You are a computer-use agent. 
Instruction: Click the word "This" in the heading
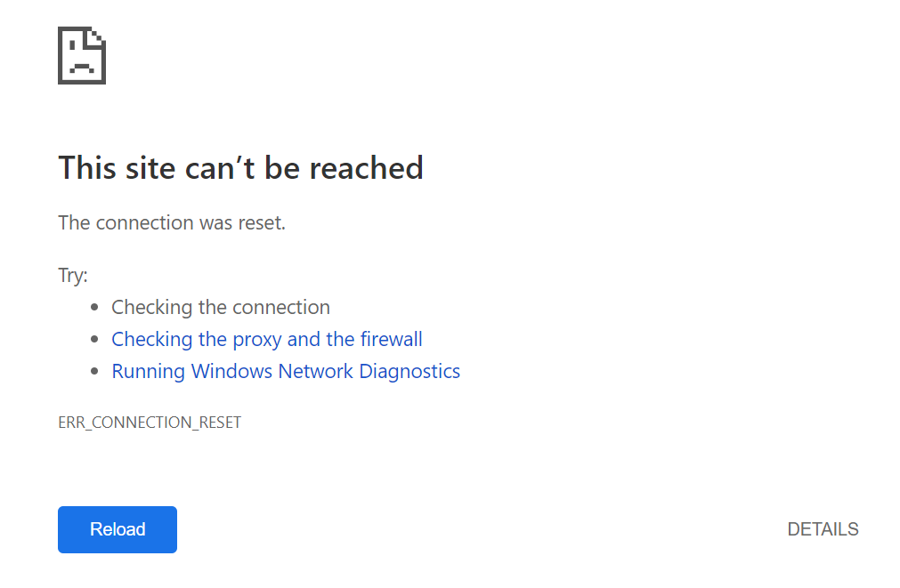coord(87,167)
